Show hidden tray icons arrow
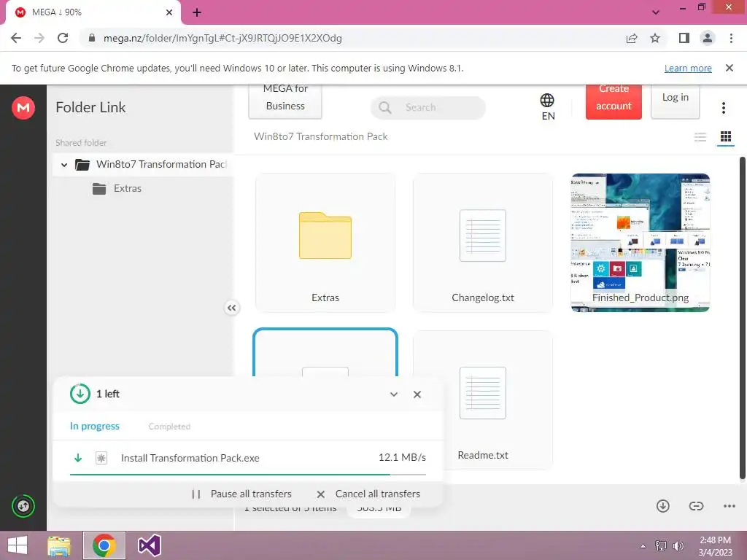The image size is (747, 560). point(643,546)
